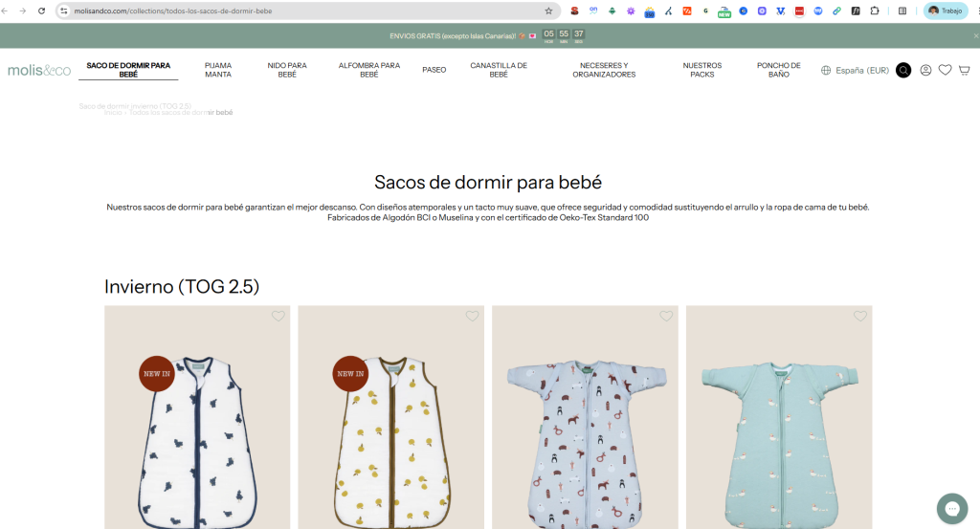The image size is (980, 529).
Task: Favorite the yellow pear sleeping bag
Action: tap(472, 317)
